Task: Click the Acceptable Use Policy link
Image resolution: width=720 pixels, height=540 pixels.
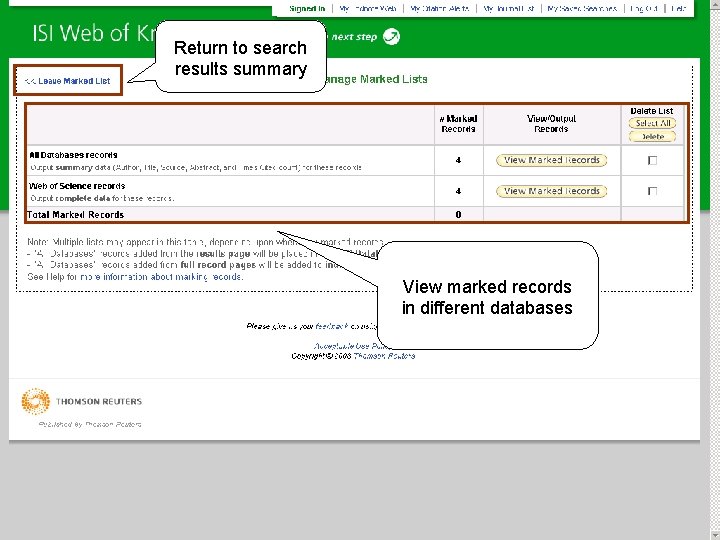Action: (x=345, y=346)
